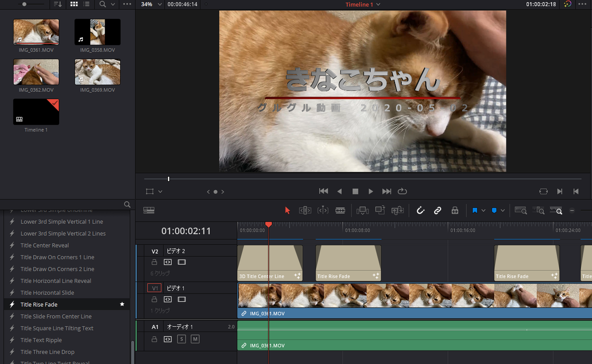Lock the V2 video track
Viewport: 592px width, 364px height.
pyautogui.click(x=154, y=262)
